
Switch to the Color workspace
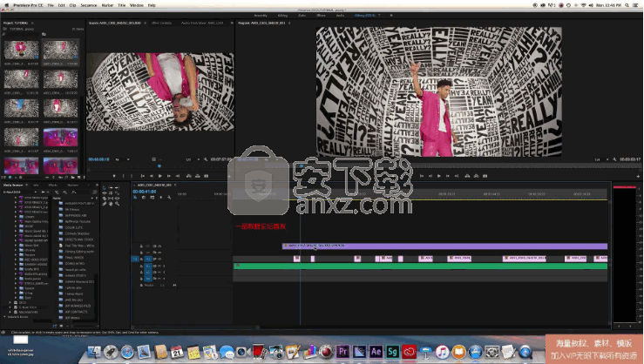pos(302,16)
